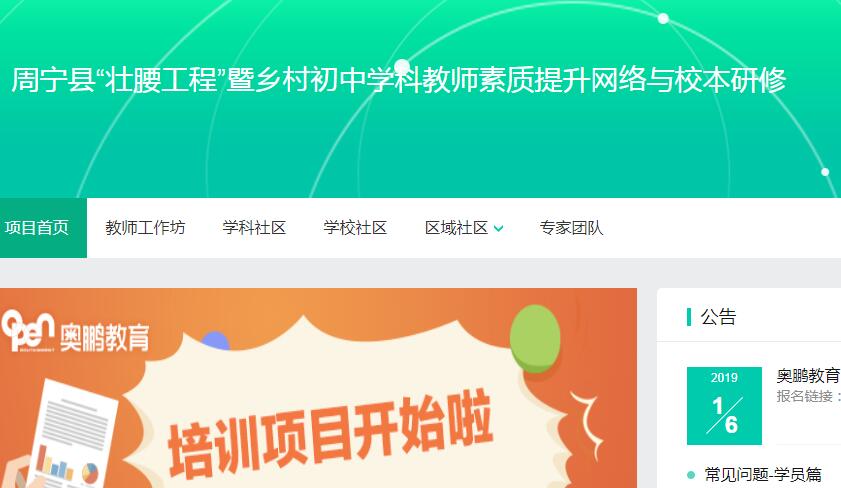
Task: Open the 学科社区 menu item
Action: tap(254, 228)
